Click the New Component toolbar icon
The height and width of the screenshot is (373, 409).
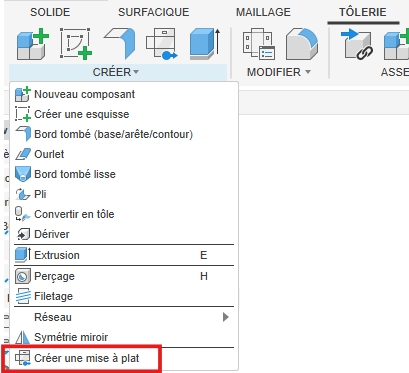coord(32,44)
